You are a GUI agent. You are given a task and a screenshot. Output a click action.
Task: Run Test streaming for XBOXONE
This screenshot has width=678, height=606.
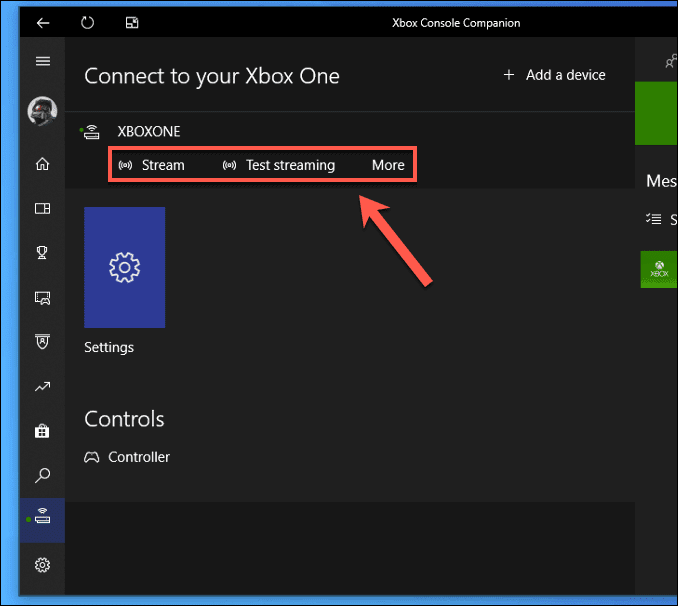(278, 165)
